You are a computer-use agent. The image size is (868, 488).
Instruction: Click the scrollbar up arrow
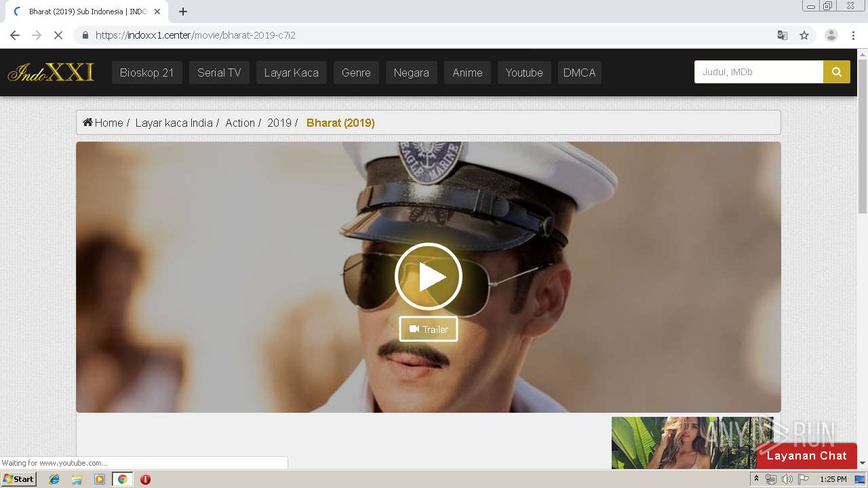click(x=863, y=54)
